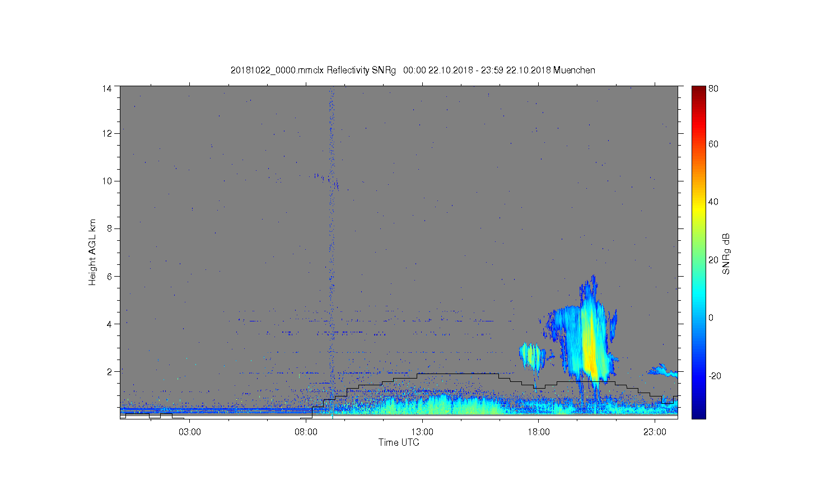Click the colorbar value "-20"
Screen dimensions: 840x504
(x=715, y=376)
